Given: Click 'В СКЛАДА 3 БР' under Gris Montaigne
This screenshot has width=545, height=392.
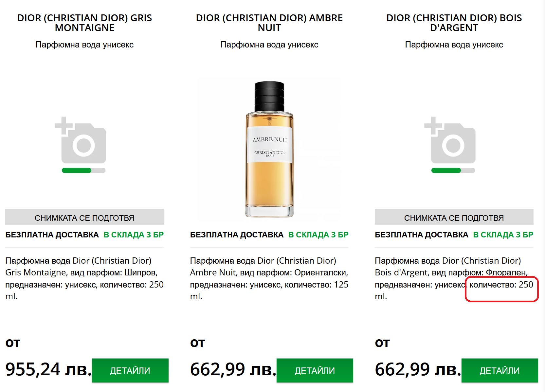Looking at the screenshot, I should coord(134,235).
